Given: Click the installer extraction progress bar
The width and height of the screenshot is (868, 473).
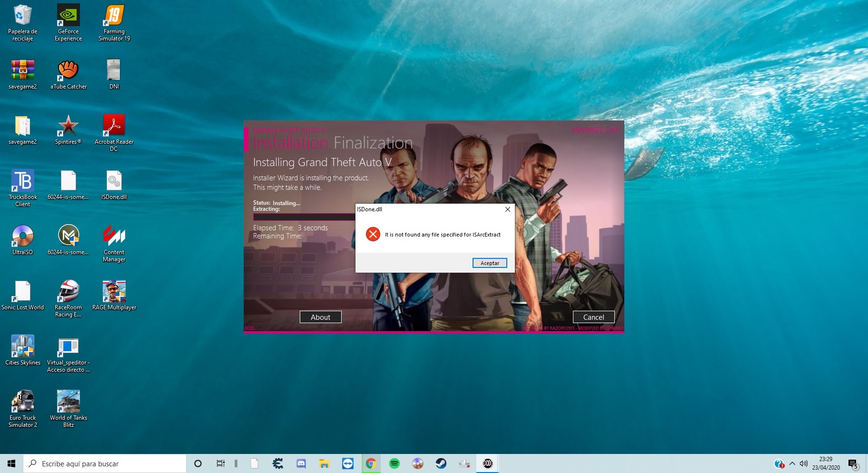Looking at the screenshot, I should pyautogui.click(x=304, y=217).
